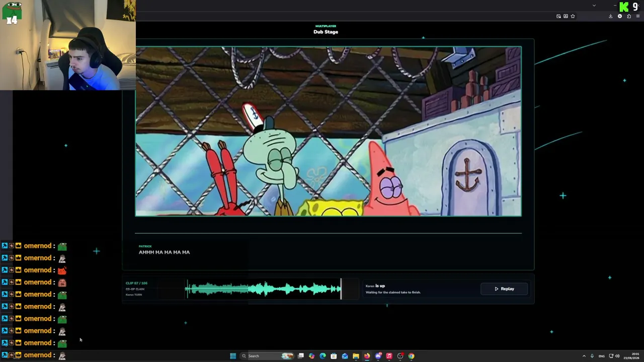Click the audio waveform in the clip bar
This screenshot has height=362, width=644.
264,289
